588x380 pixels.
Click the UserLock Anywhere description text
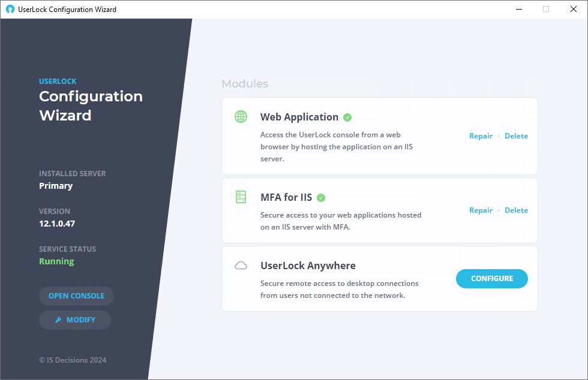(340, 289)
